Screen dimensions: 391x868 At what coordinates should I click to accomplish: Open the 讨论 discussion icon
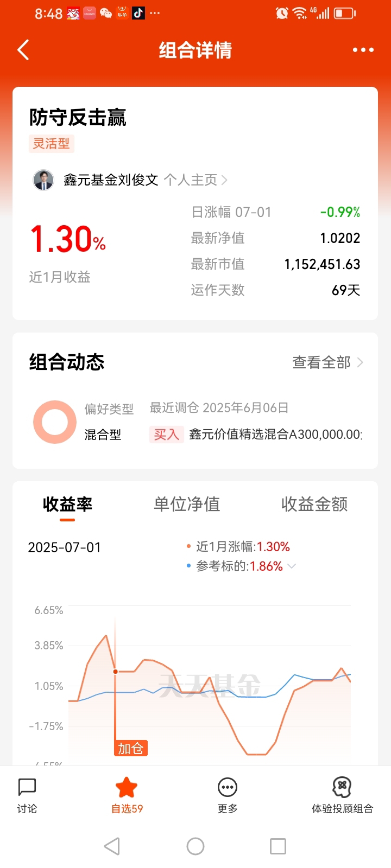(27, 795)
